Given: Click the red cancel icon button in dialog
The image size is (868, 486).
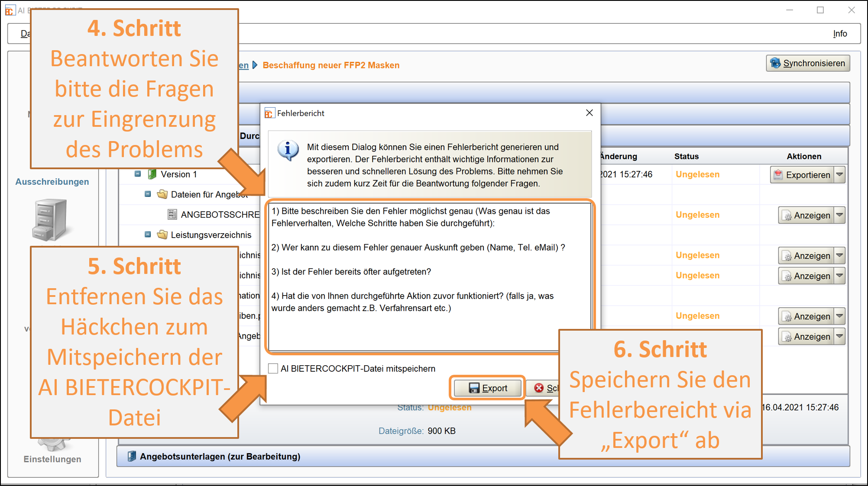Looking at the screenshot, I should click(541, 388).
